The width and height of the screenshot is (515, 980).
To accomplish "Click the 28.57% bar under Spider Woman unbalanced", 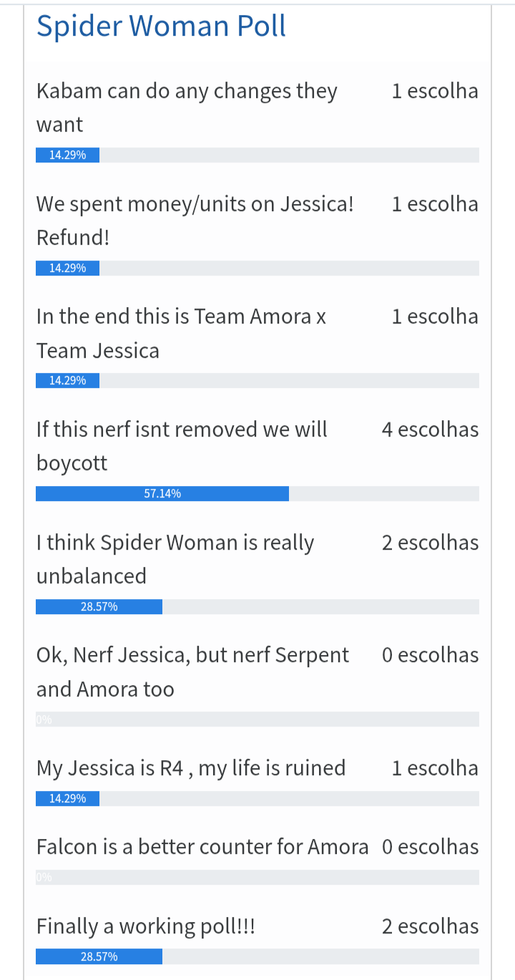I will 99,606.
